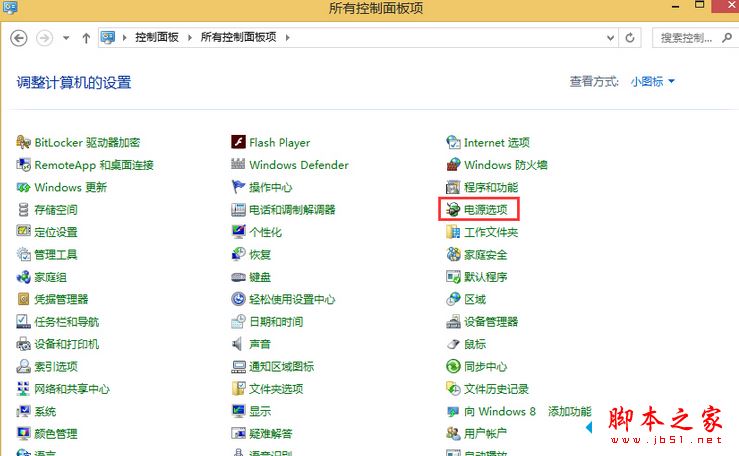Open the 网络和共享中心 icon
739x456 pixels.
coord(23,389)
